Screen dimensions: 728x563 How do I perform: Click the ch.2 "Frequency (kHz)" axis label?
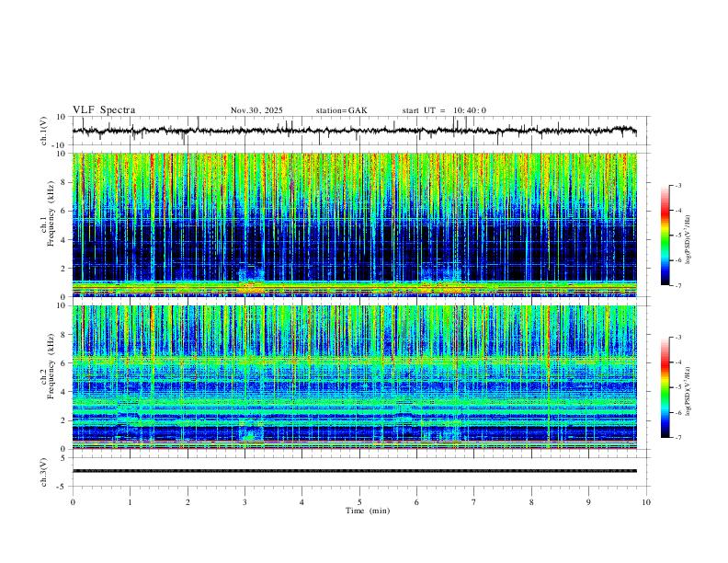click(x=51, y=365)
